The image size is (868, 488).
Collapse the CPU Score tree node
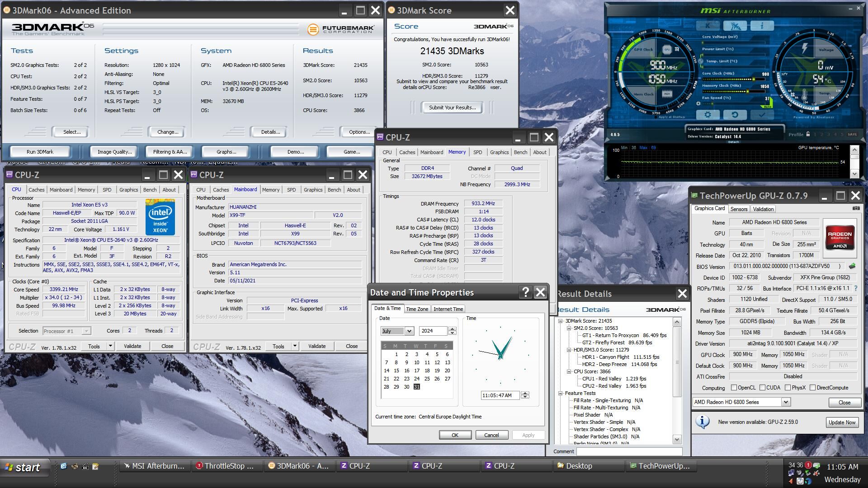click(x=569, y=371)
